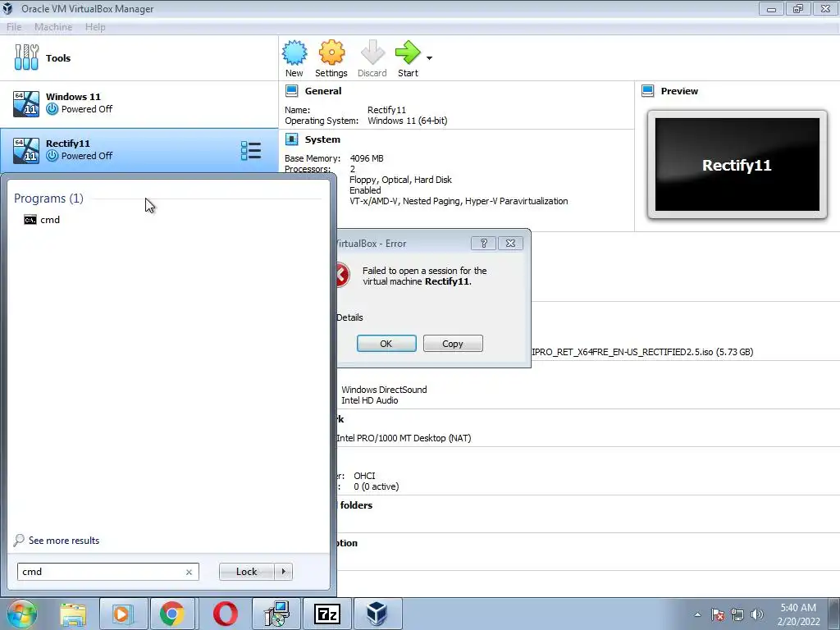Screen dimensions: 840x630
Task: Select the Tools icon in sidebar
Action: tap(26, 57)
